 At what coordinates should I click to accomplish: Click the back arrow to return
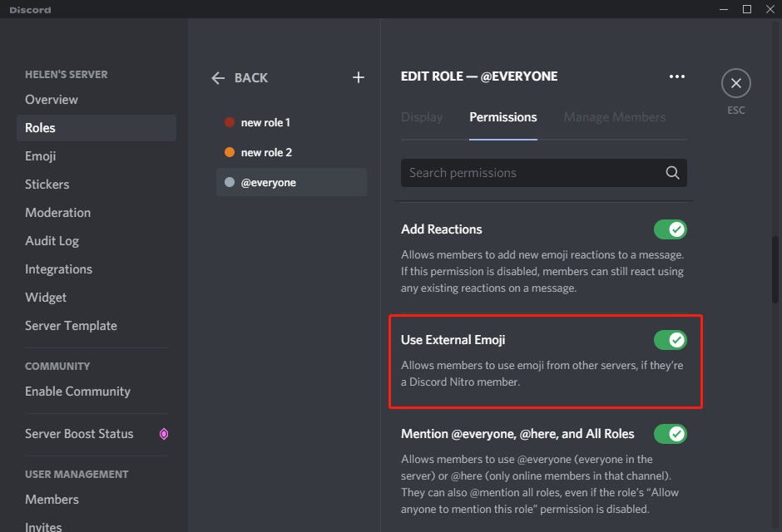(x=217, y=77)
